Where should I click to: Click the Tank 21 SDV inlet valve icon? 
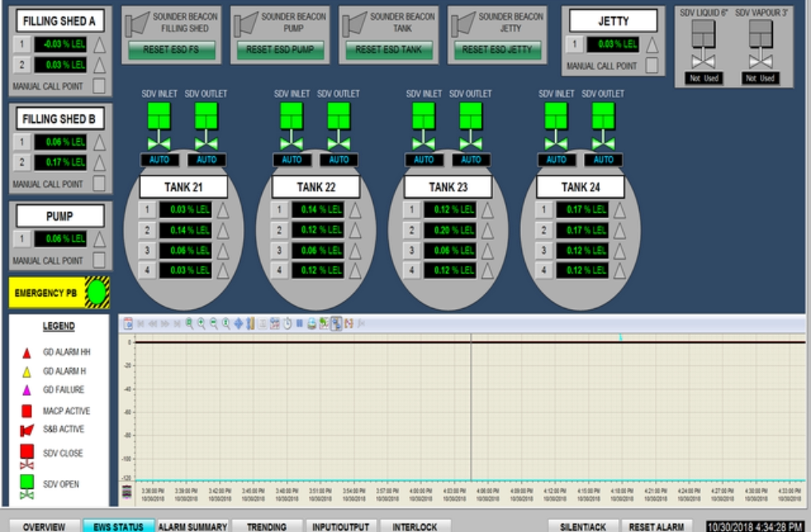point(159,126)
